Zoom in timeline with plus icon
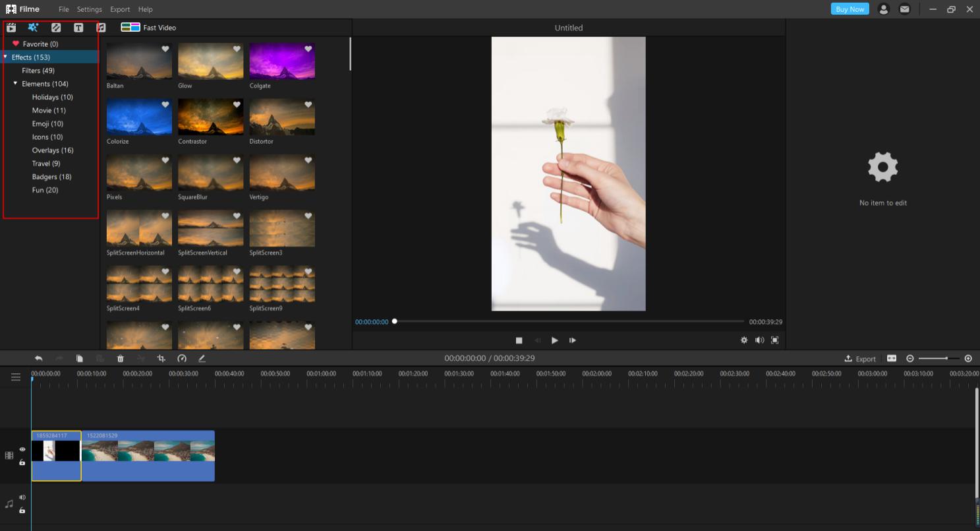 click(968, 358)
